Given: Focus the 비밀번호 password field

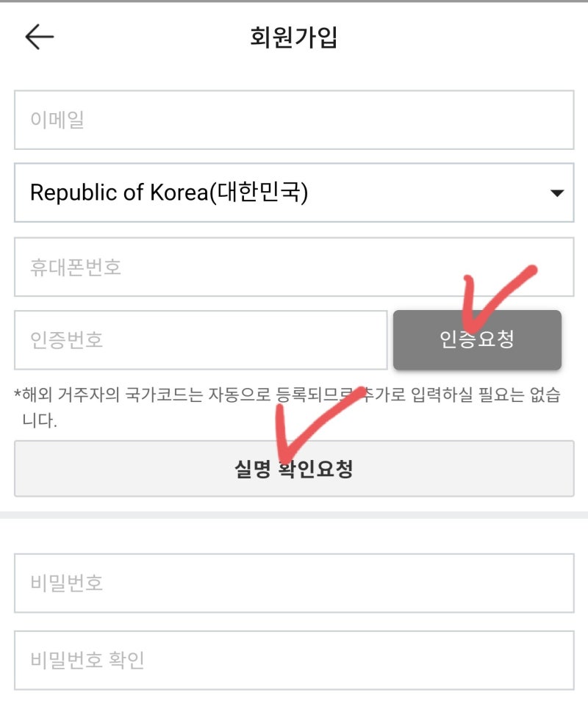Looking at the screenshot, I should pos(294,583).
